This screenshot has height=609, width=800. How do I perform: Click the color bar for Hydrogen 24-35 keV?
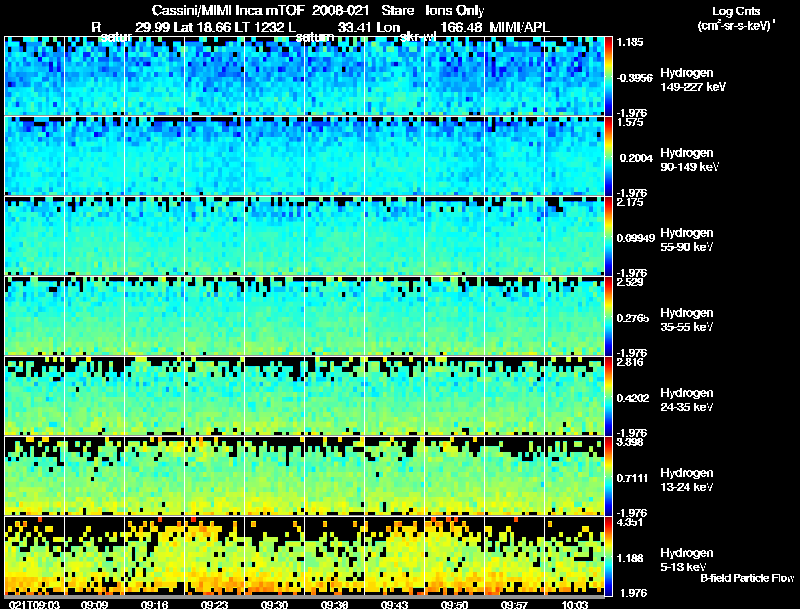click(x=608, y=396)
